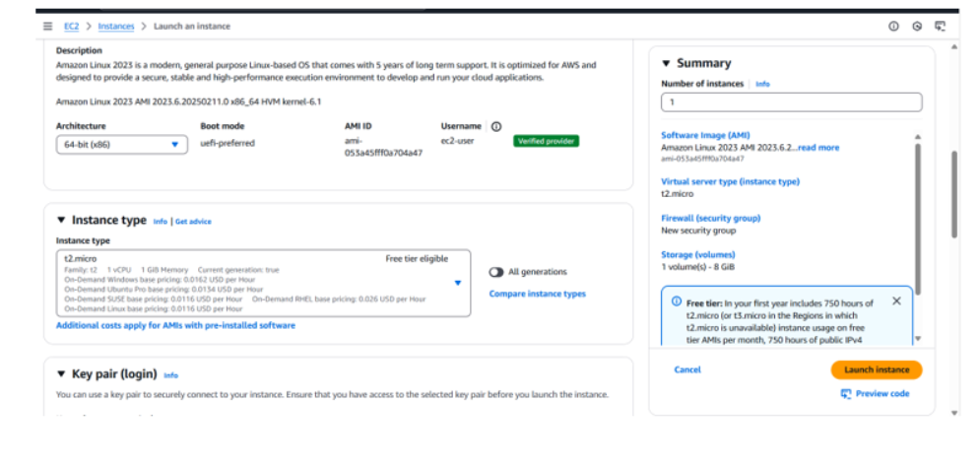Go to EC2 in the breadcrumb

pyautogui.click(x=73, y=26)
